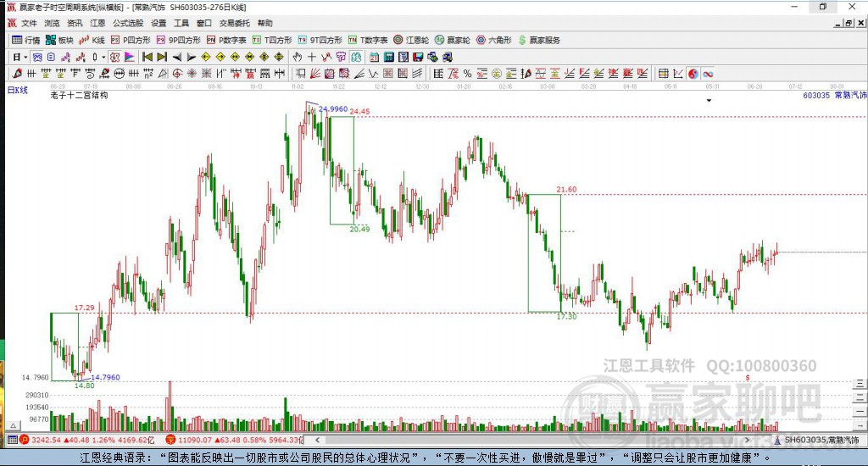Open the T数字表 tool

[368, 40]
